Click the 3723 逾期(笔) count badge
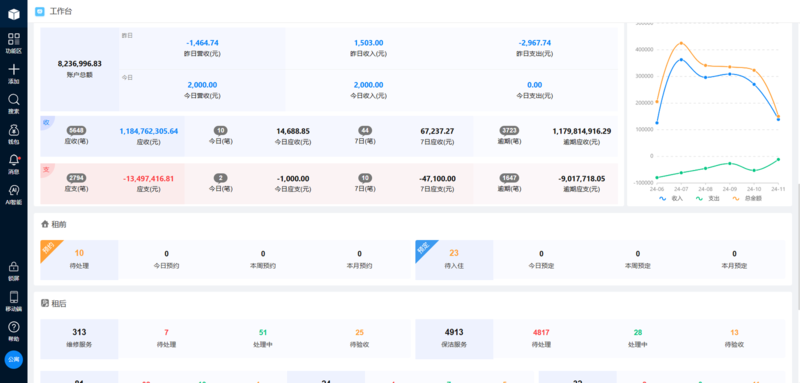 (x=509, y=131)
